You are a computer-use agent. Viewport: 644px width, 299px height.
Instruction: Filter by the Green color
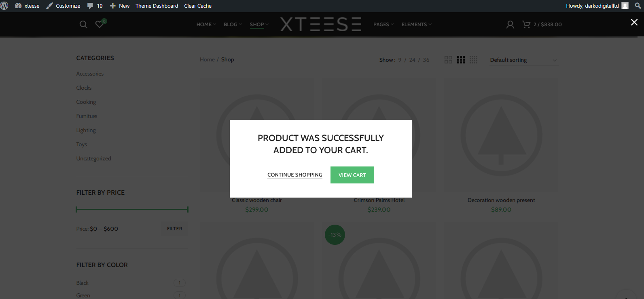83,295
